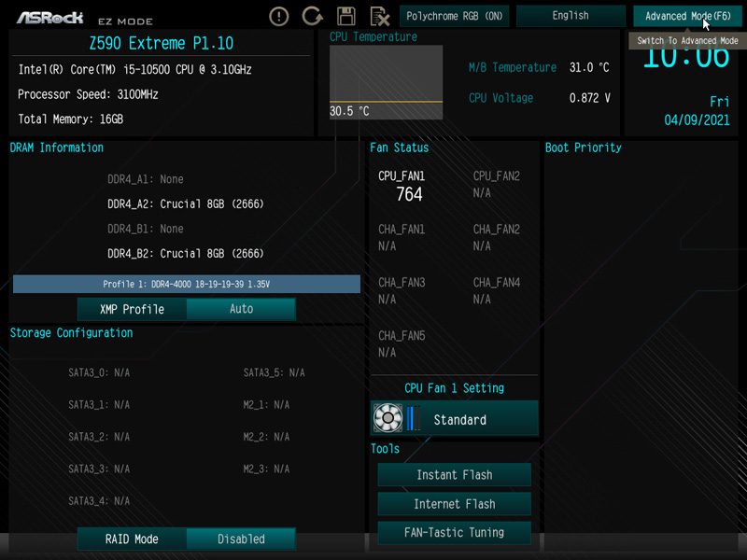Click the Total Memory: 16GB line
Screen dimensions: 747x560
pos(71,119)
